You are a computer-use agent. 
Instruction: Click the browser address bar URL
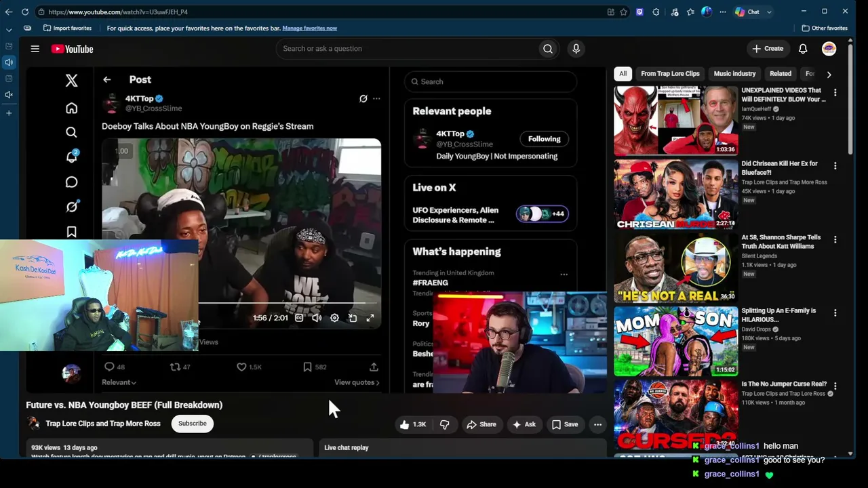pyautogui.click(x=118, y=12)
